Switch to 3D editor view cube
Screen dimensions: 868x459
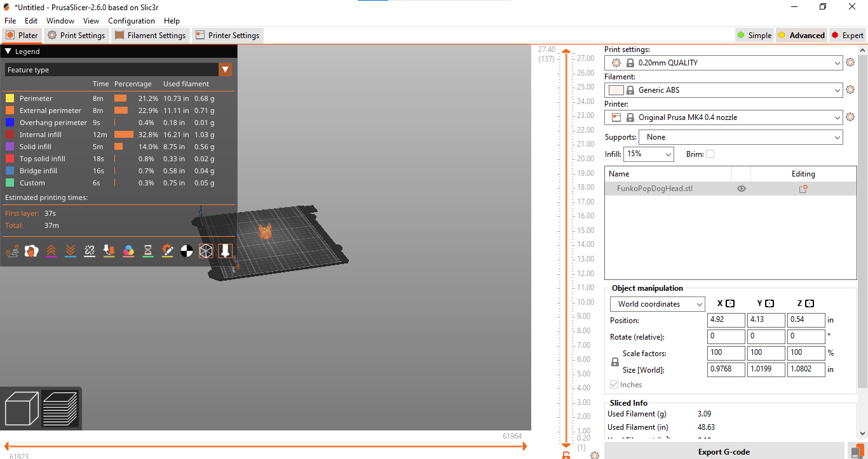(x=22, y=408)
